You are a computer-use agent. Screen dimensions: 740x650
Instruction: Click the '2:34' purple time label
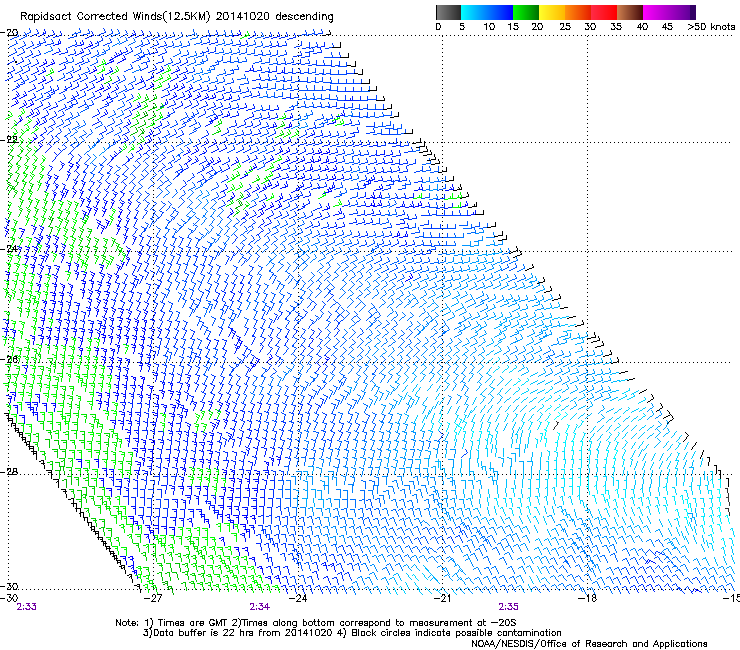pos(260,607)
